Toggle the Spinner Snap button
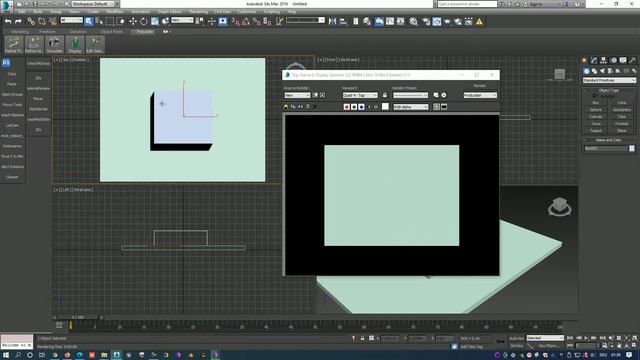 click(267, 21)
